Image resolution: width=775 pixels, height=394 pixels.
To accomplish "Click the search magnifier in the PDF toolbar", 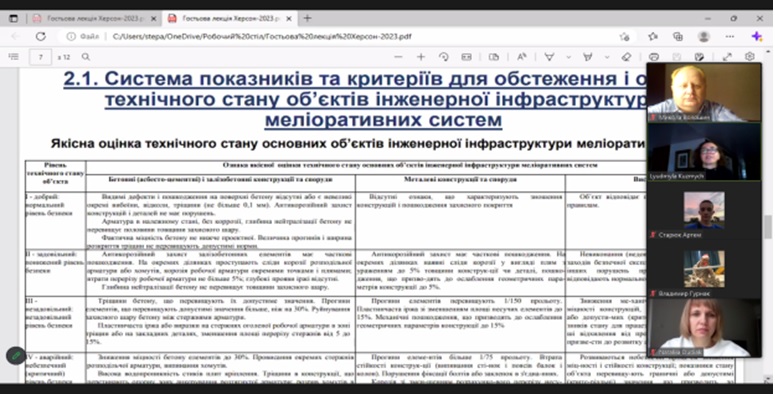I will click(x=86, y=57).
